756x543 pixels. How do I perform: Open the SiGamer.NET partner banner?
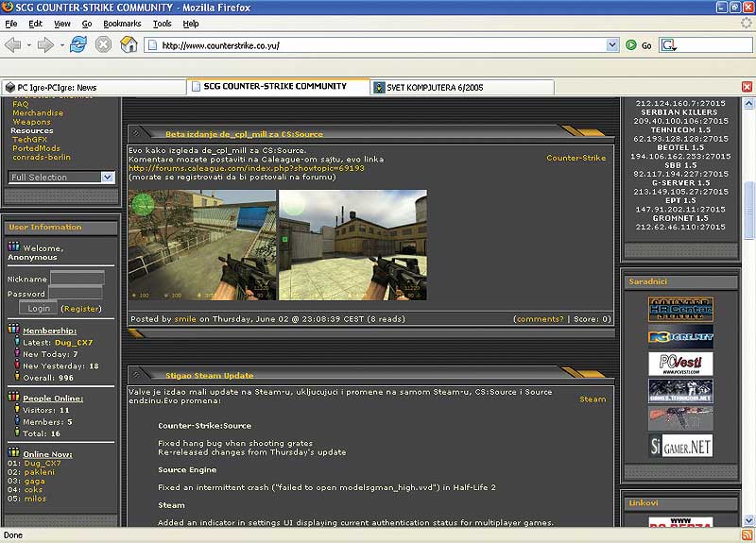pyautogui.click(x=680, y=446)
